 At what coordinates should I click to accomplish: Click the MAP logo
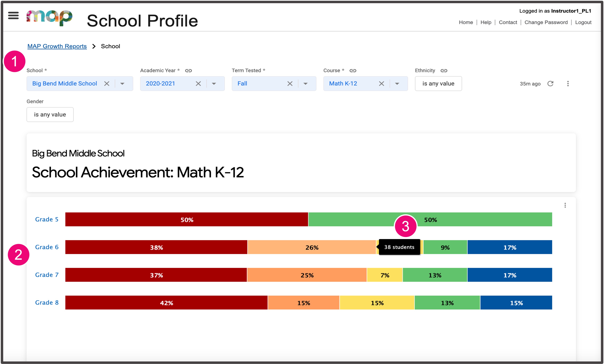(x=49, y=18)
